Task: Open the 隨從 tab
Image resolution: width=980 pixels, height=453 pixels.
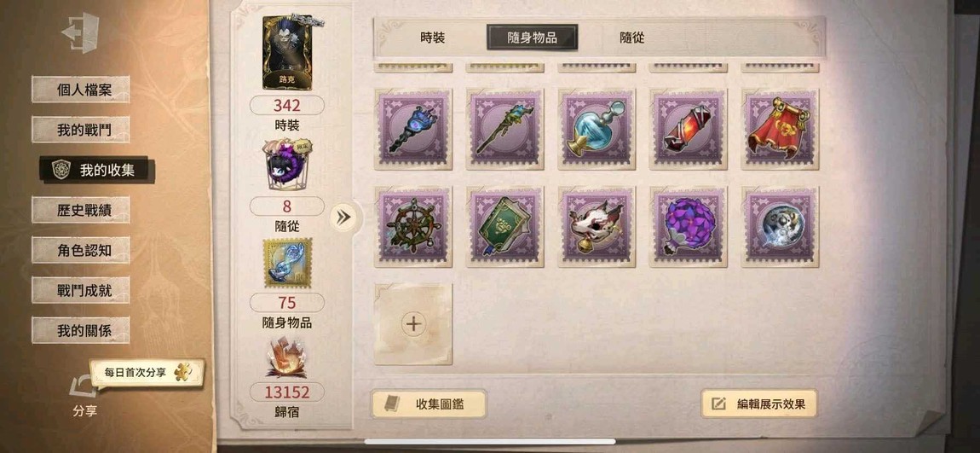Action: [631, 38]
